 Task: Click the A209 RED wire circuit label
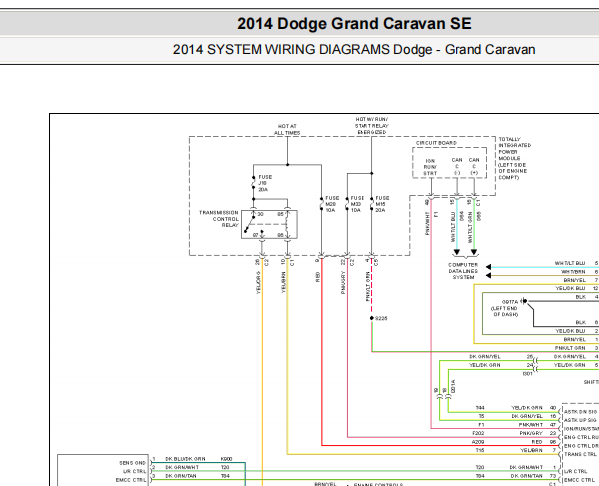point(478,442)
